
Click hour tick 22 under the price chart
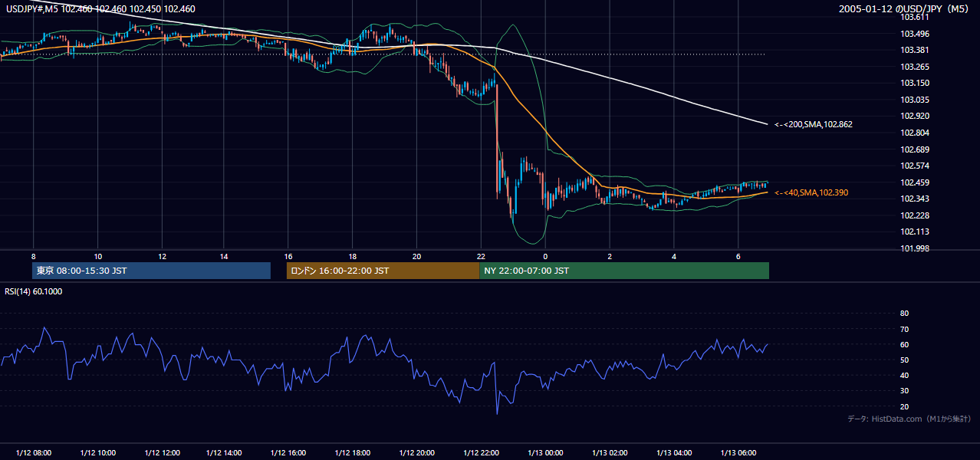[x=481, y=256]
